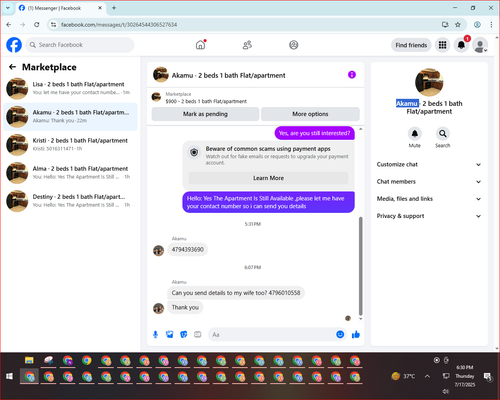This screenshot has width=500, height=400.
Task: Send a thumbs up like
Action: point(356,334)
